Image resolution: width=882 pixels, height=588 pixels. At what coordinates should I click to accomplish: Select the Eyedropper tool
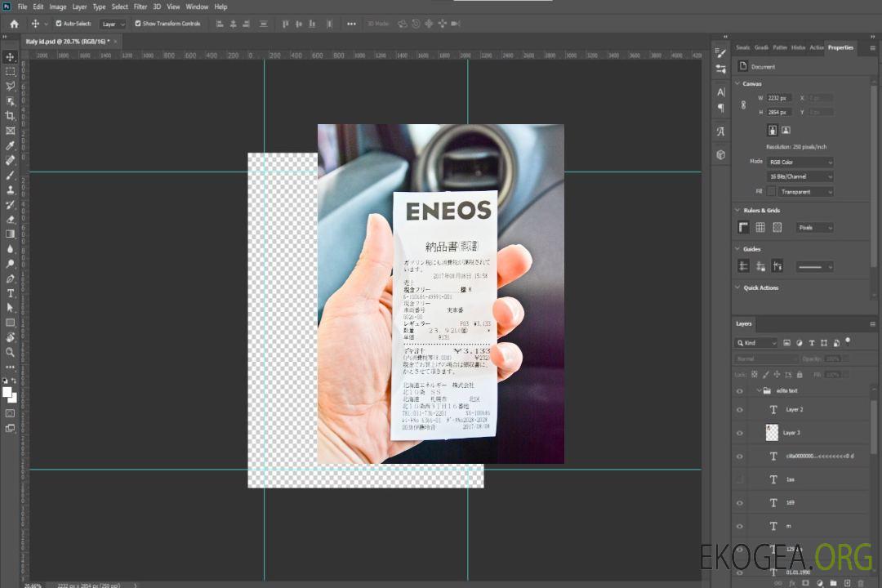10,145
